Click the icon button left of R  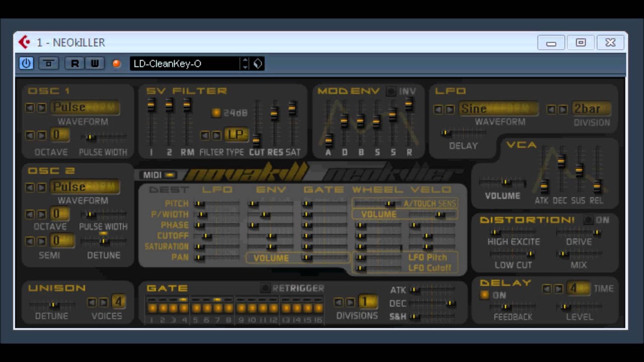pyautogui.click(x=49, y=63)
